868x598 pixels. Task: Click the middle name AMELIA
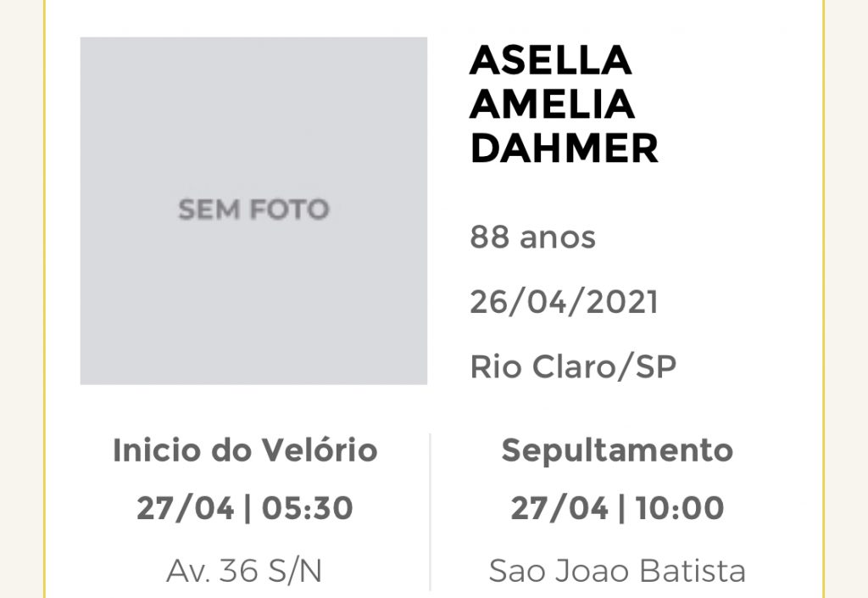tap(552, 104)
